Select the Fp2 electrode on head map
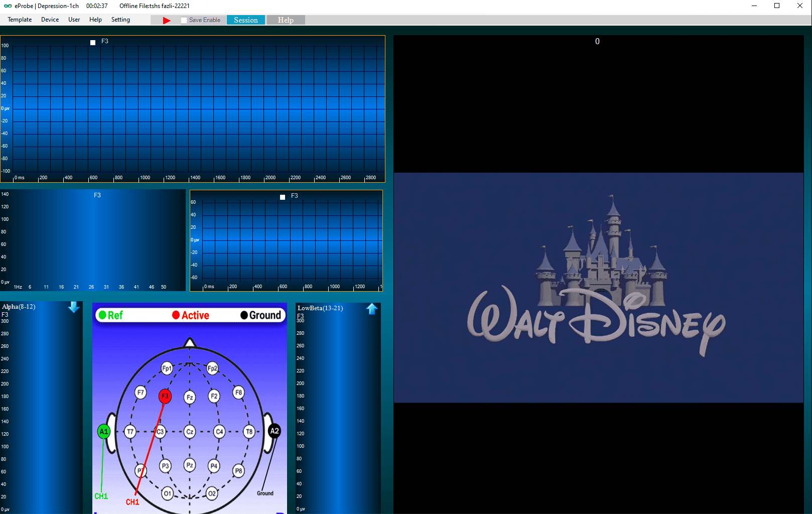 click(x=212, y=368)
